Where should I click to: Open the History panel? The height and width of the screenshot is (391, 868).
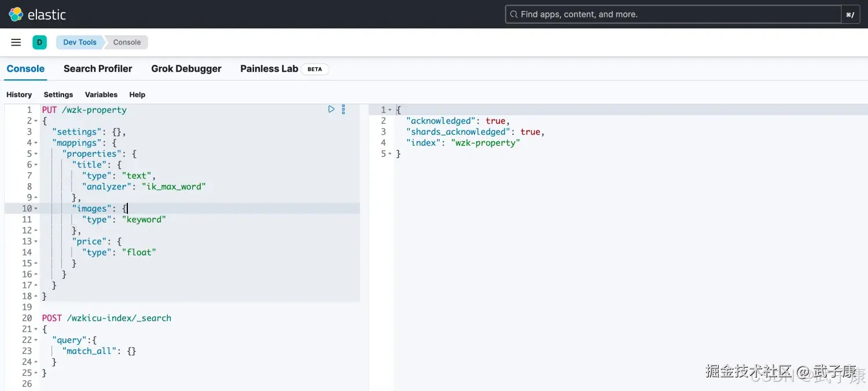coord(19,94)
